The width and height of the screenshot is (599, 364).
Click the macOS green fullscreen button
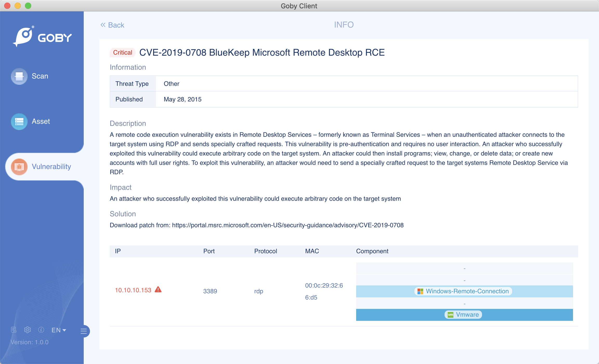pos(28,6)
